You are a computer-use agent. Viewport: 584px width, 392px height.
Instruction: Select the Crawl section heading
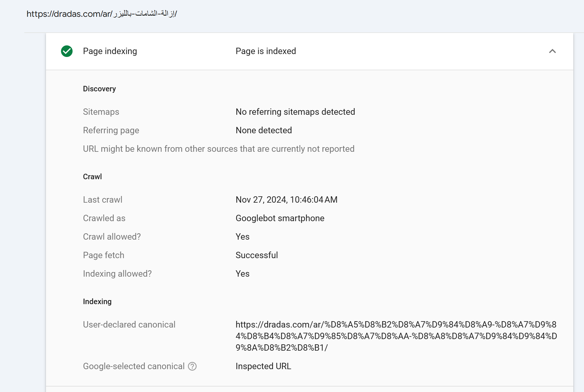[92, 177]
